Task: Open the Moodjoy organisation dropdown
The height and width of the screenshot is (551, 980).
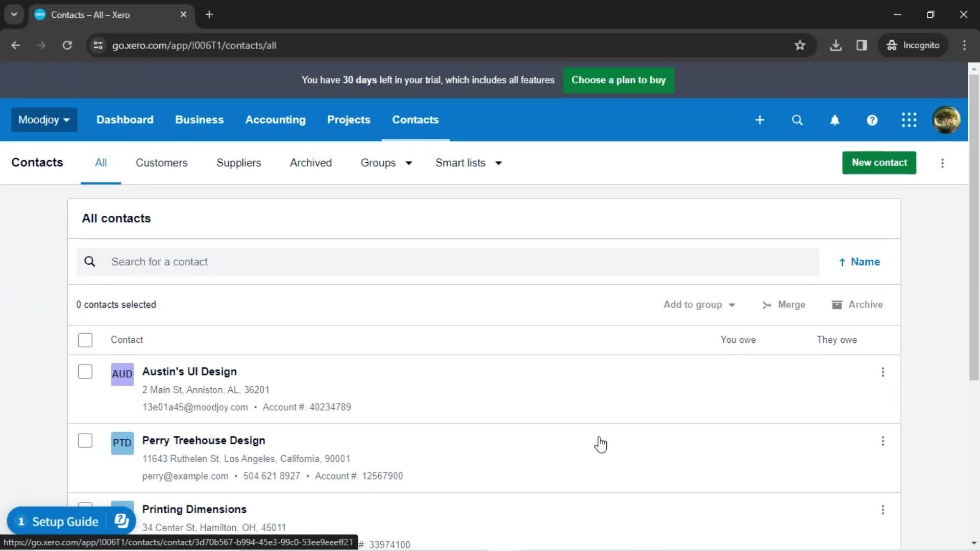Action: click(44, 120)
